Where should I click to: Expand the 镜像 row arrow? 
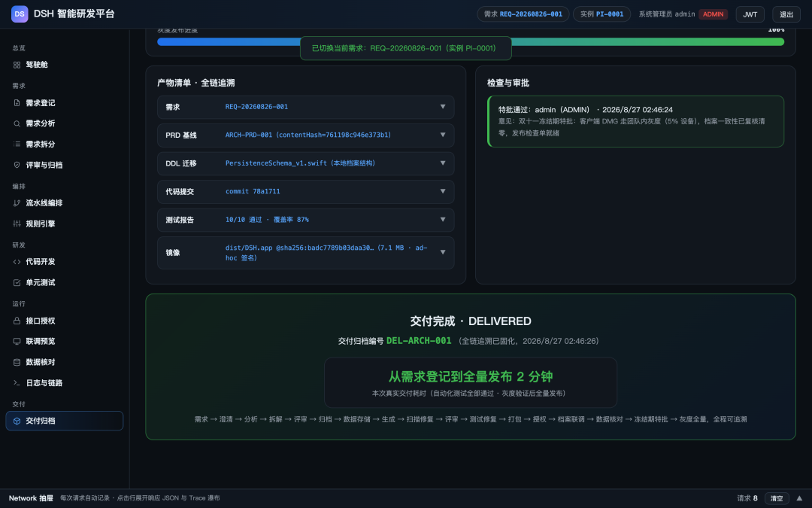click(x=443, y=252)
